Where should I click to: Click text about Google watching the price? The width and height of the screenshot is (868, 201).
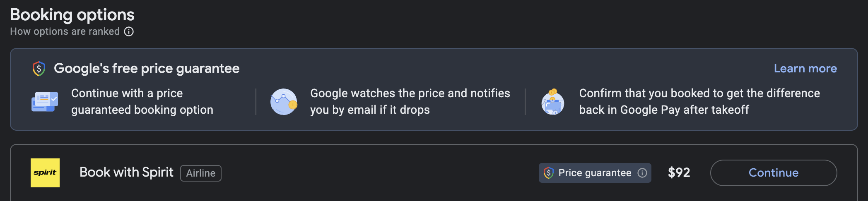(410, 102)
